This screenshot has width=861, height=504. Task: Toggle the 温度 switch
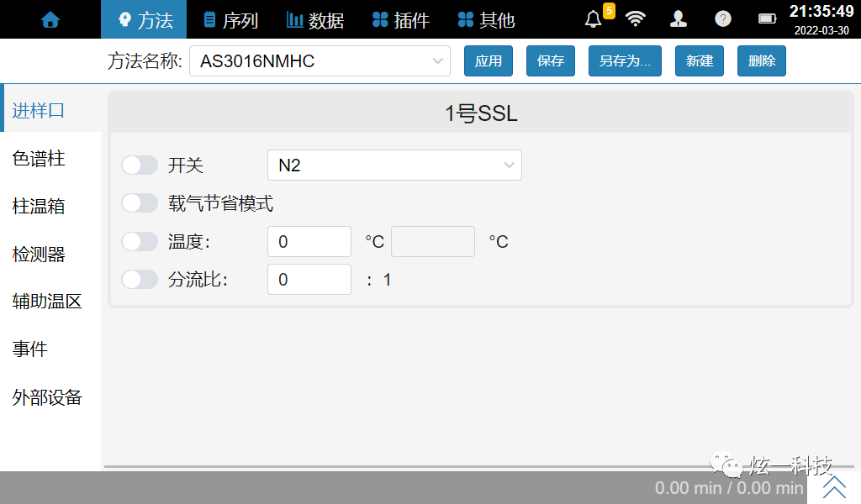(x=140, y=241)
